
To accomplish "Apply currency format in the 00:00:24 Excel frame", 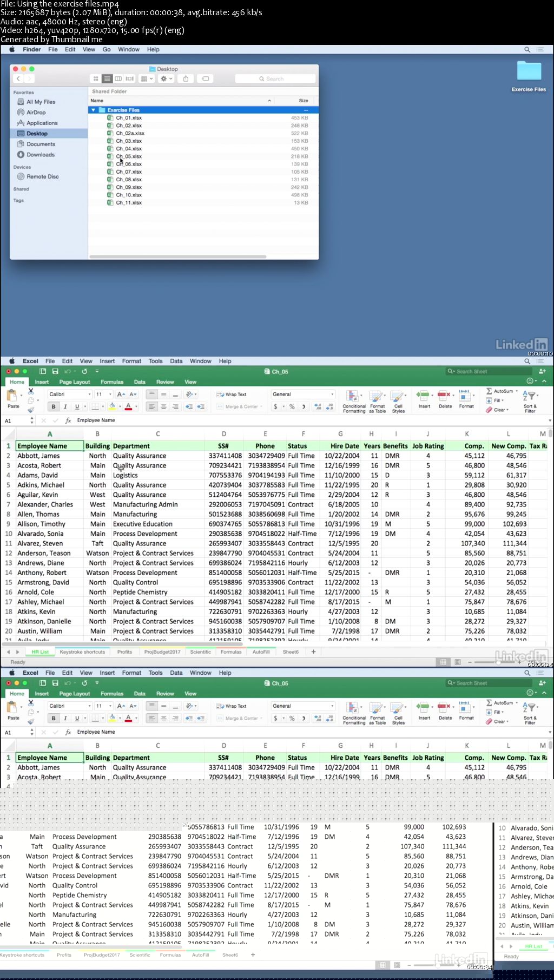I will click(x=276, y=406).
